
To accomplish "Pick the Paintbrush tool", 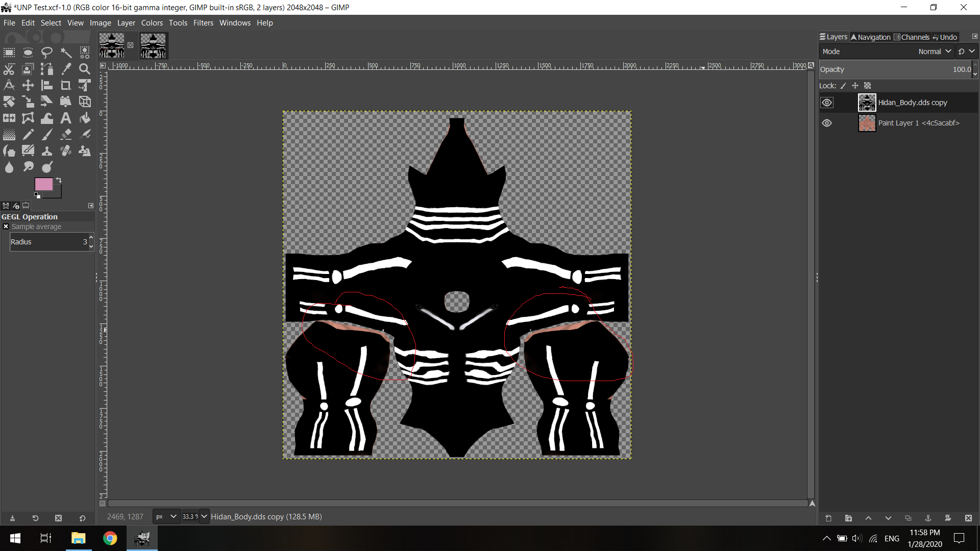I will point(47,135).
